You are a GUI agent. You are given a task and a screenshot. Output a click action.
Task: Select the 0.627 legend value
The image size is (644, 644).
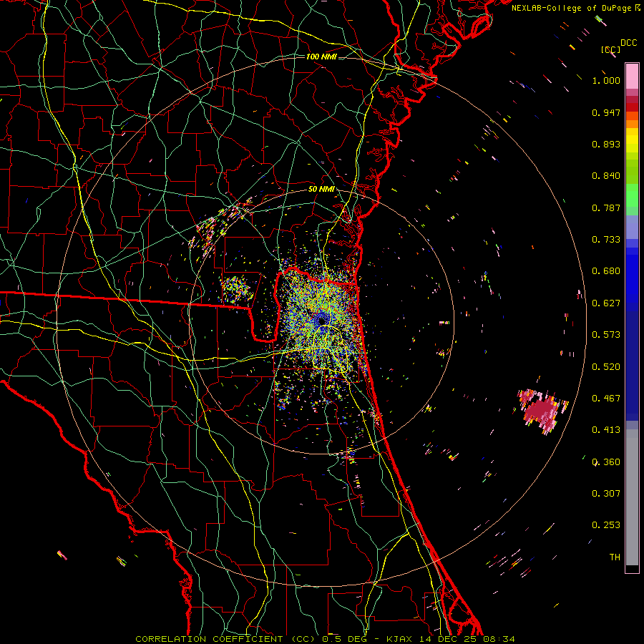point(606,303)
